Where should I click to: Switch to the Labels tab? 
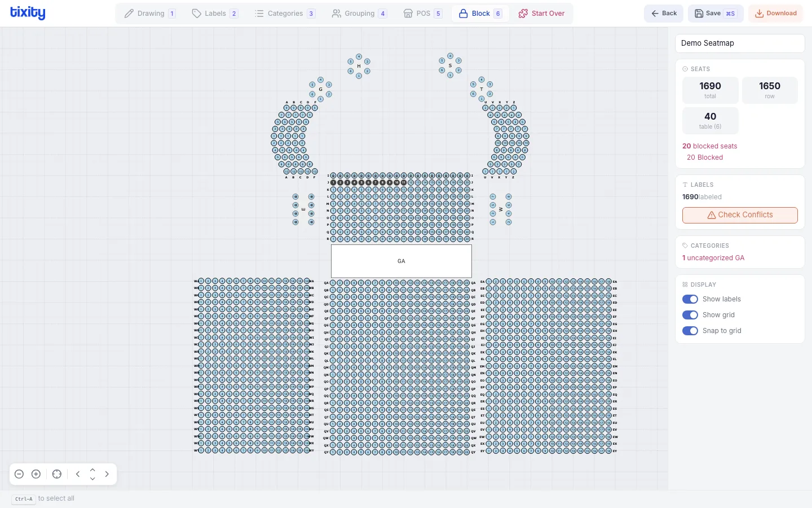215,14
